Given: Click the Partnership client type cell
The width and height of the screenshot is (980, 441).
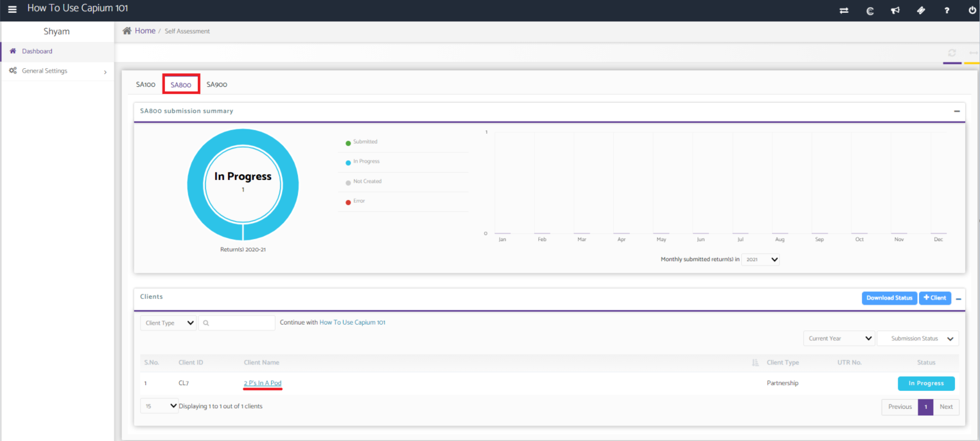Looking at the screenshot, I should [783, 383].
